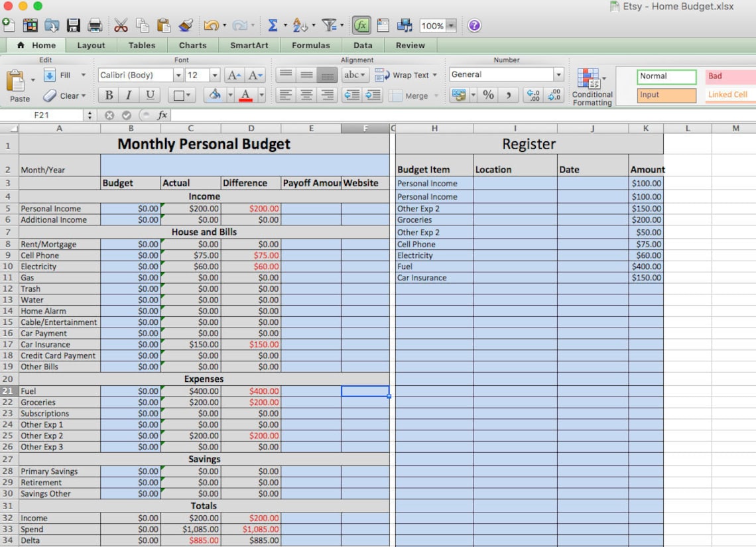Click the Percent Style icon
The height and width of the screenshot is (547, 756).
(487, 95)
